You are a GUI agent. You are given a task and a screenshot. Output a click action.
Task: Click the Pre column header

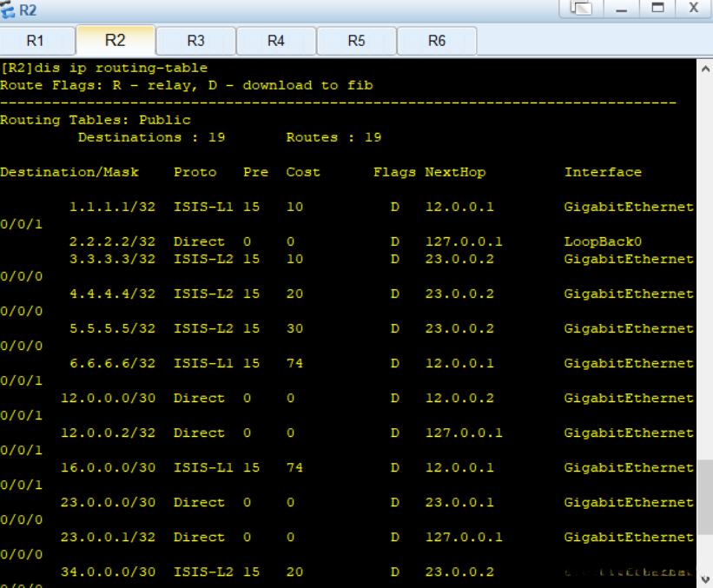pyautogui.click(x=255, y=172)
